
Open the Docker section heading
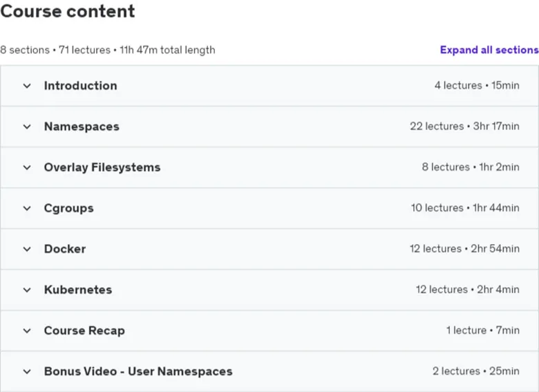point(65,249)
